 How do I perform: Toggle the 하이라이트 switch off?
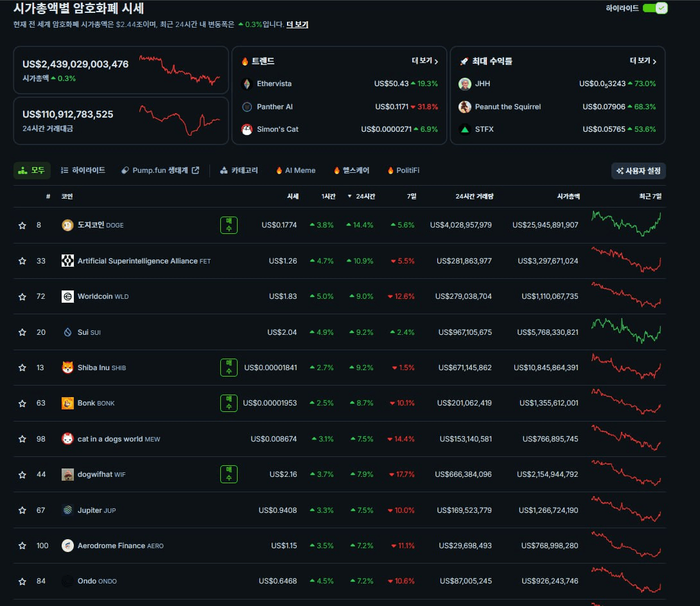(654, 8)
